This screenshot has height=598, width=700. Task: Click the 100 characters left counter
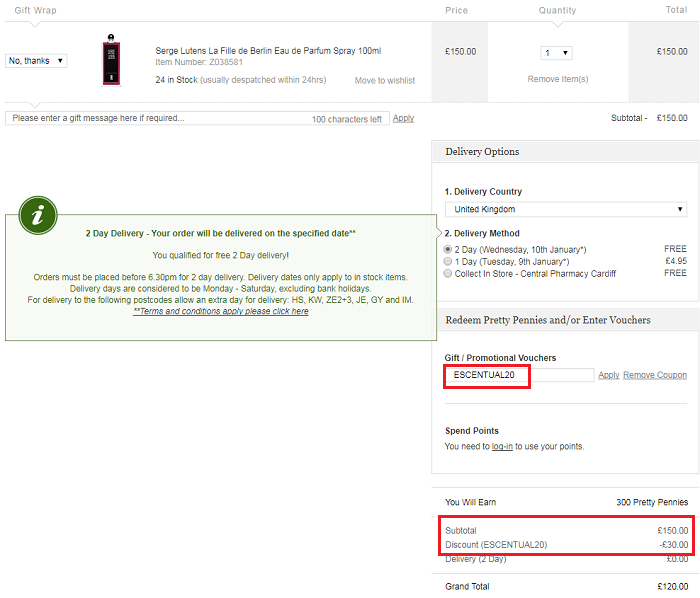click(x=346, y=119)
